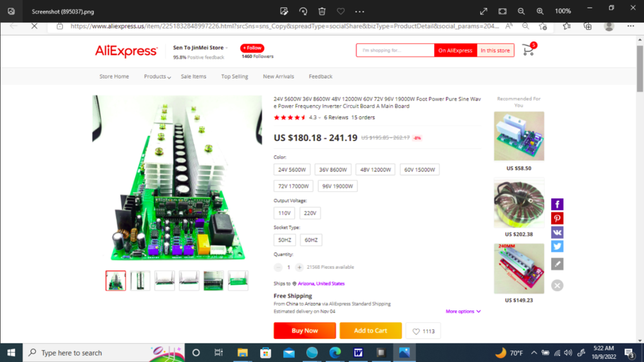Select 48V 12000W option
The image size is (644, 362).
coord(375,169)
